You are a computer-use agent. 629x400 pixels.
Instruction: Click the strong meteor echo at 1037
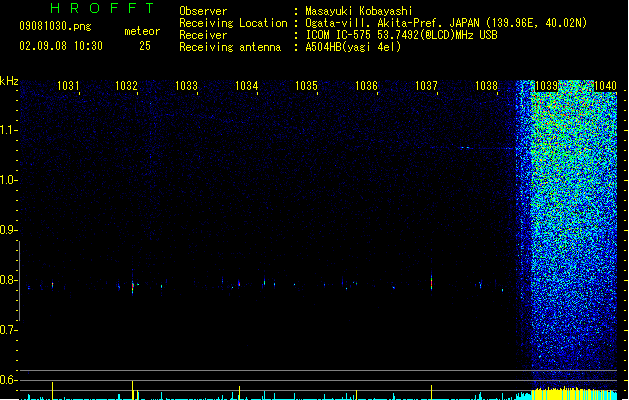point(432,282)
